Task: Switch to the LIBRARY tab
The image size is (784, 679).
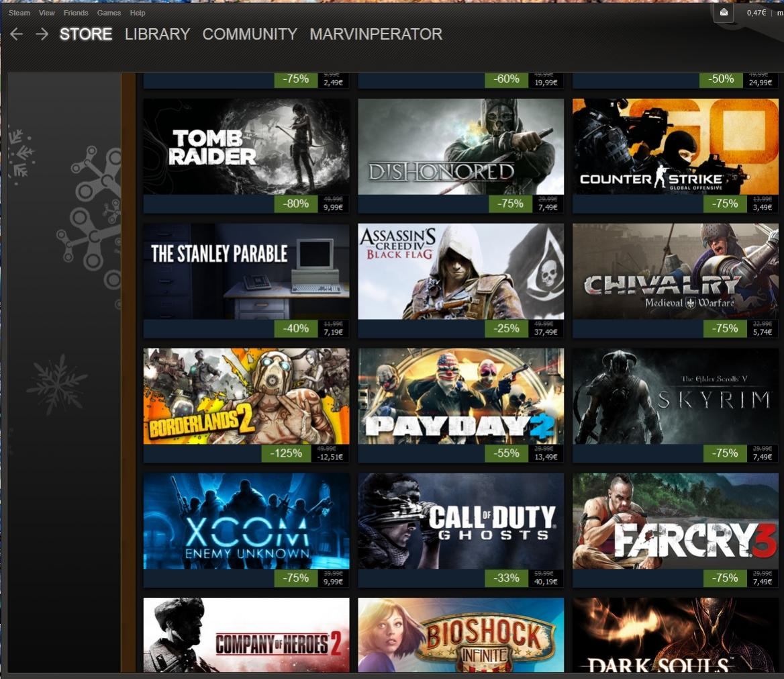Action: [x=158, y=34]
